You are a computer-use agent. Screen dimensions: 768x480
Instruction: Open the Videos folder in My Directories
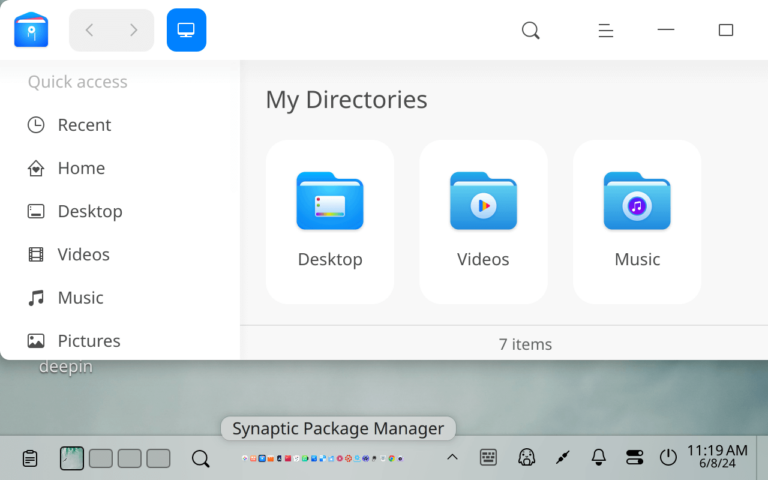pos(483,221)
